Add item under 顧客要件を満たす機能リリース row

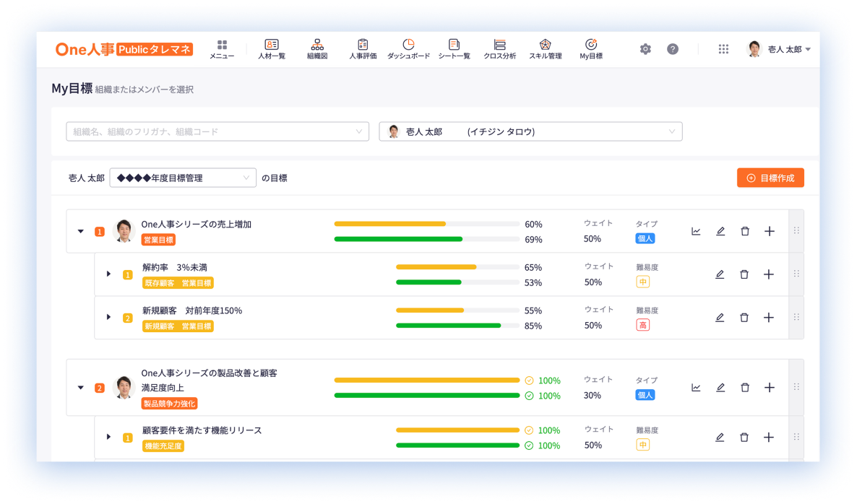[768, 437]
